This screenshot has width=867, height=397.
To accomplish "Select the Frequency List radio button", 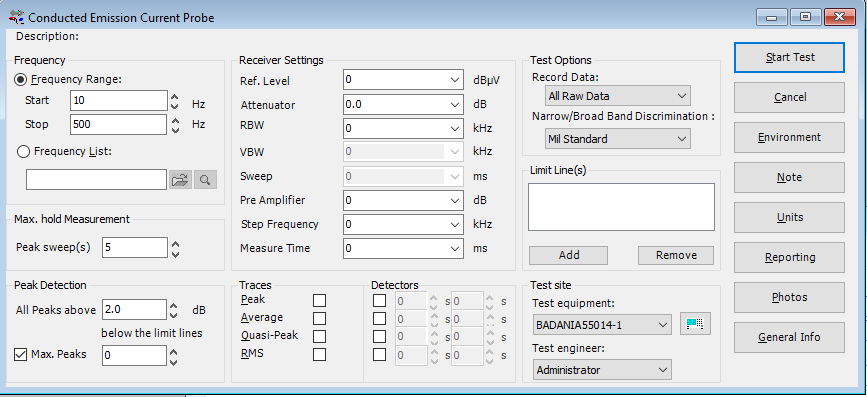I will pyautogui.click(x=23, y=152).
